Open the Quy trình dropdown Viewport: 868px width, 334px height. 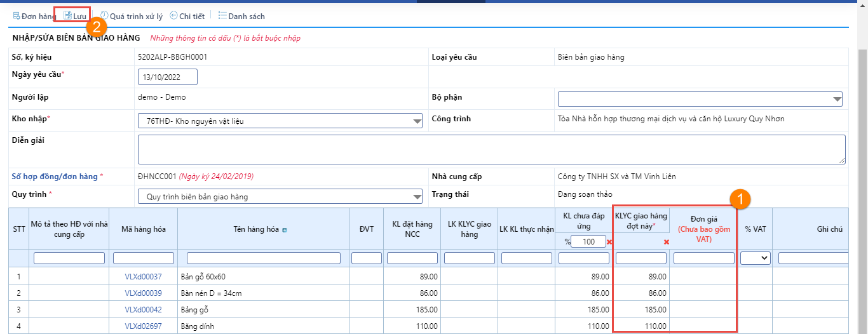click(x=280, y=196)
